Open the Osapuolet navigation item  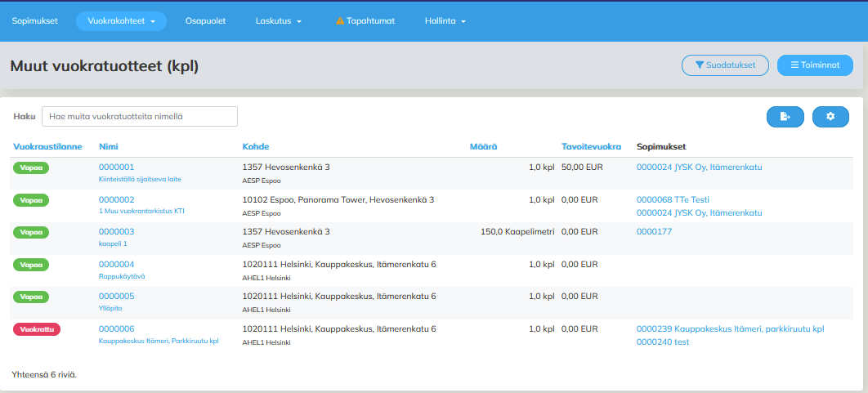click(205, 21)
